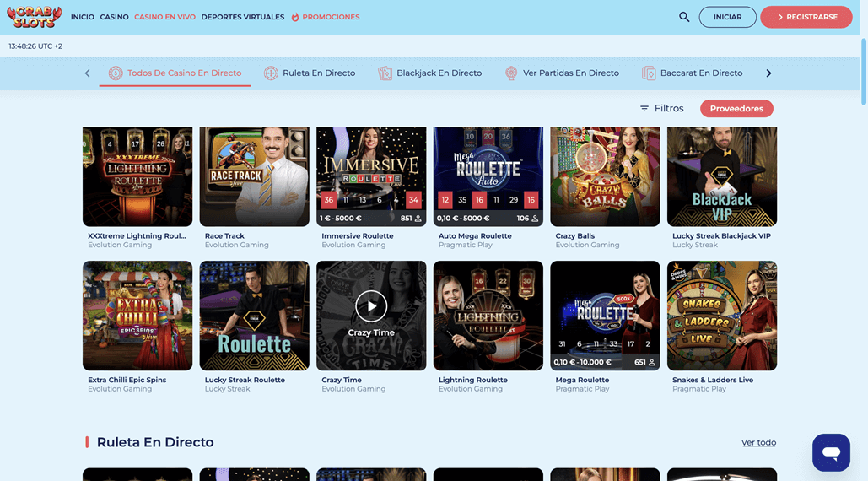Click the 13:48:26 UTC +2 clock text
Viewport: 868px width, 481px height.
(x=35, y=46)
